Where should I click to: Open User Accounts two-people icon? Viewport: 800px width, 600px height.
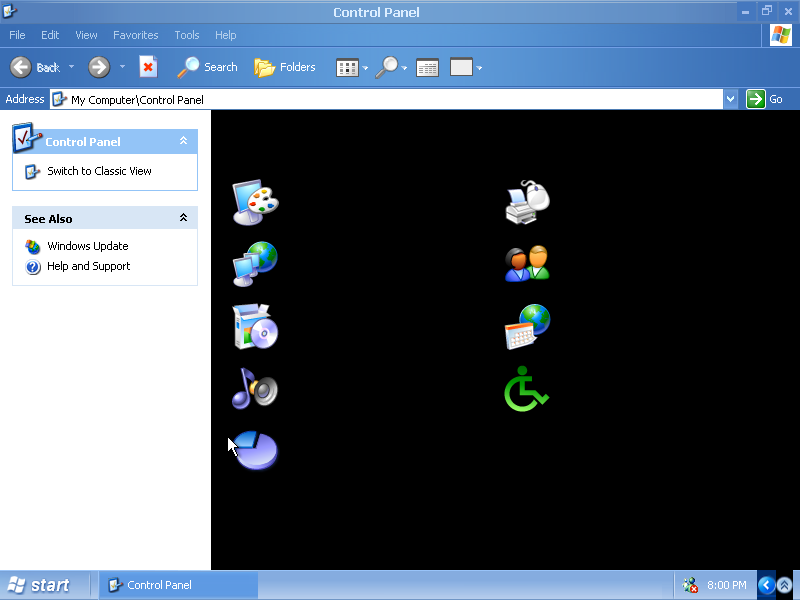coord(527,263)
